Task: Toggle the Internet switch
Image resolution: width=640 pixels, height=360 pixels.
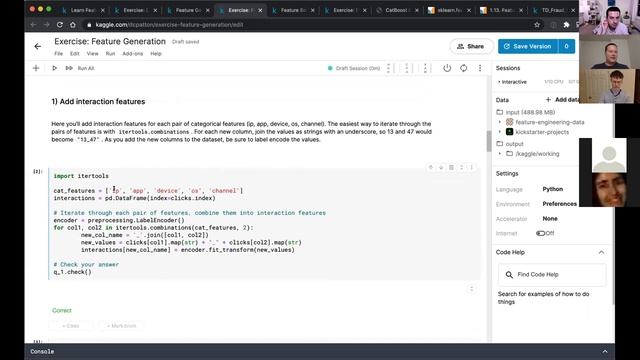Action: [540, 233]
